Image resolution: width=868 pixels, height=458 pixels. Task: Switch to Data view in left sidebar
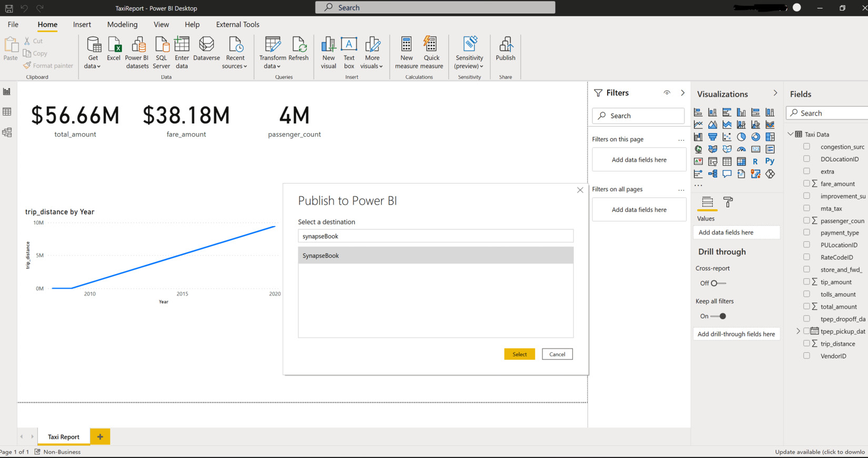click(7, 111)
